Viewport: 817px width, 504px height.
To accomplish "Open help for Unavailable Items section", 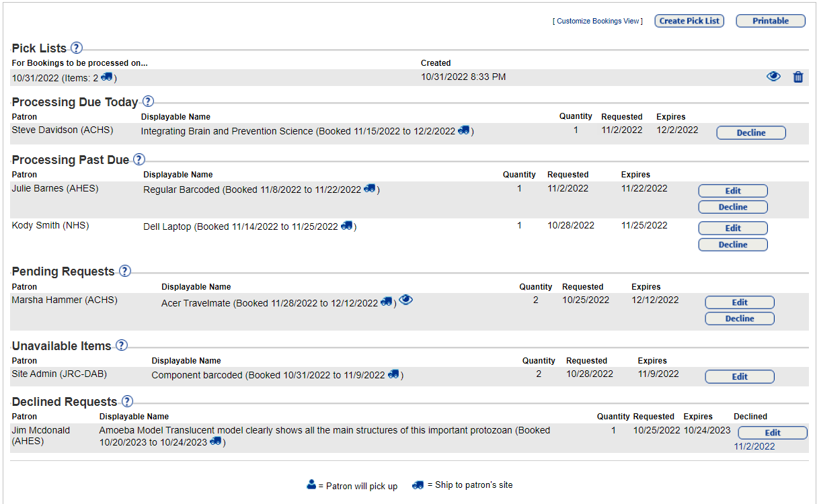I will click(x=121, y=345).
